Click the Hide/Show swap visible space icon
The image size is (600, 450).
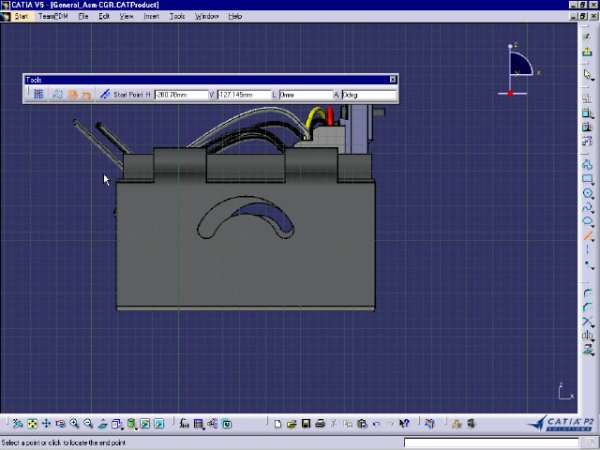point(160,424)
